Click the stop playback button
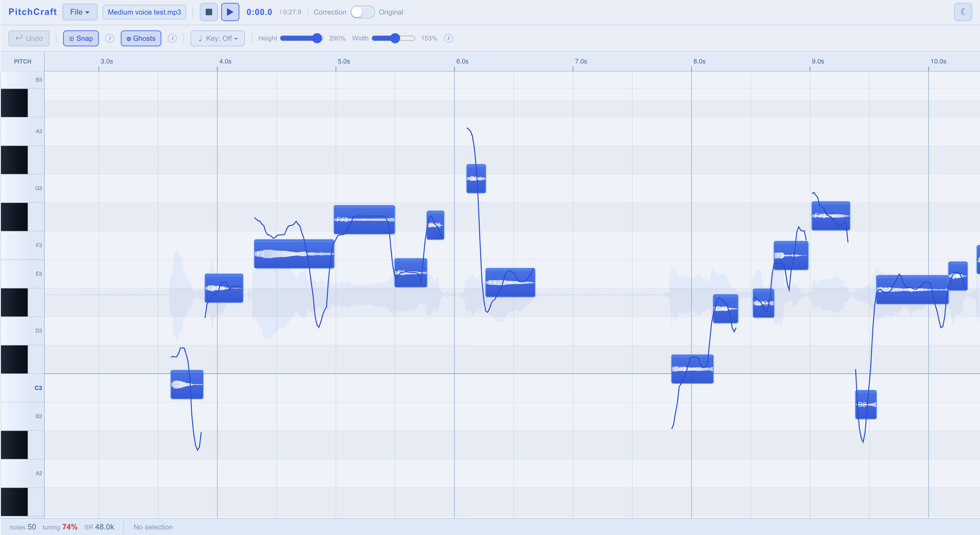This screenshot has height=535, width=980. click(209, 12)
